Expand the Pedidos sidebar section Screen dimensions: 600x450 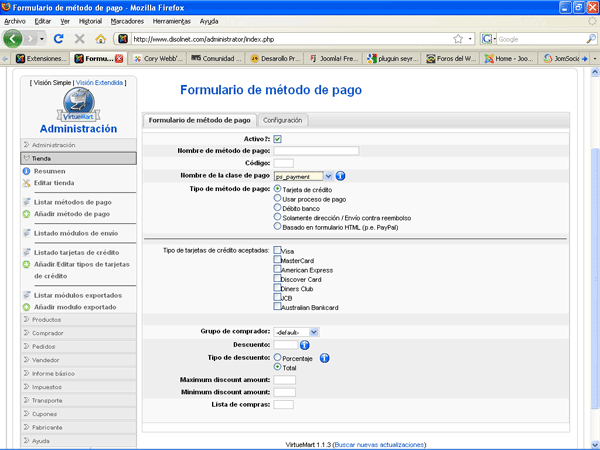[x=78, y=346]
